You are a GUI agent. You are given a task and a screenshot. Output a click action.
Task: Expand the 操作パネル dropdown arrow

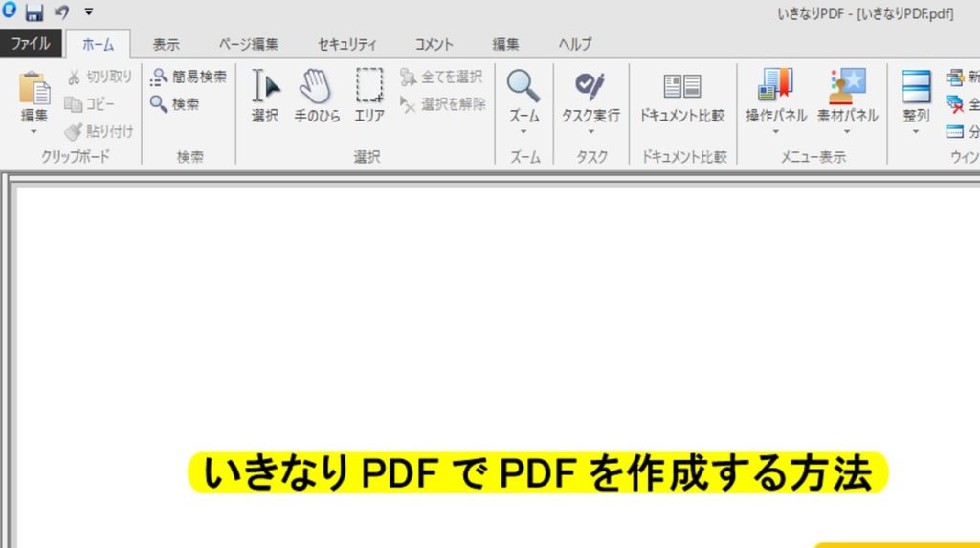(x=775, y=132)
